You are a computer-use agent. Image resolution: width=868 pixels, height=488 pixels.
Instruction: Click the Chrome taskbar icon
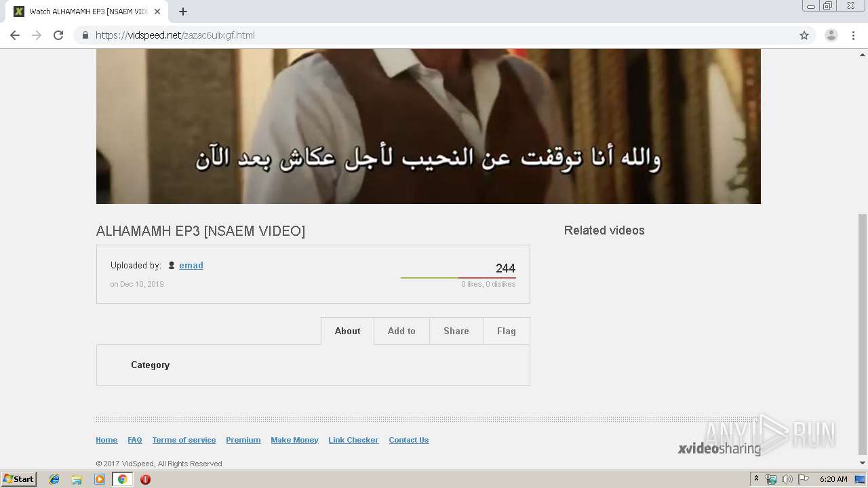pyautogui.click(x=122, y=479)
